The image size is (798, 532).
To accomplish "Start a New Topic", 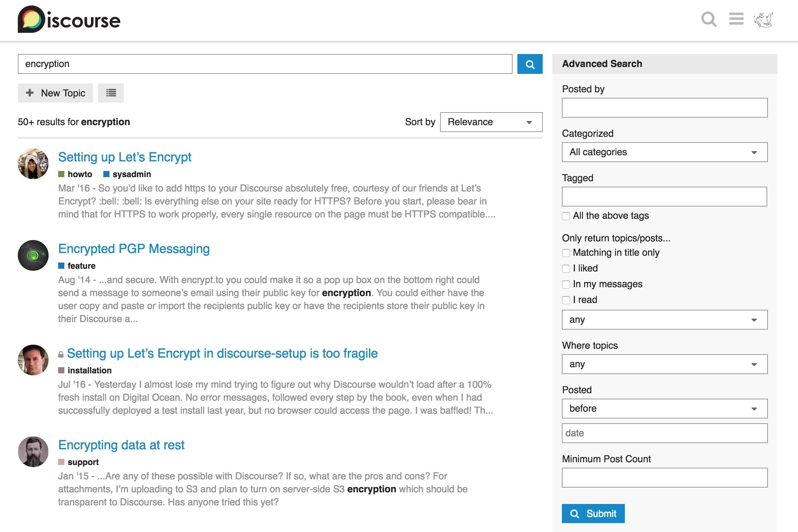I will 56,93.
